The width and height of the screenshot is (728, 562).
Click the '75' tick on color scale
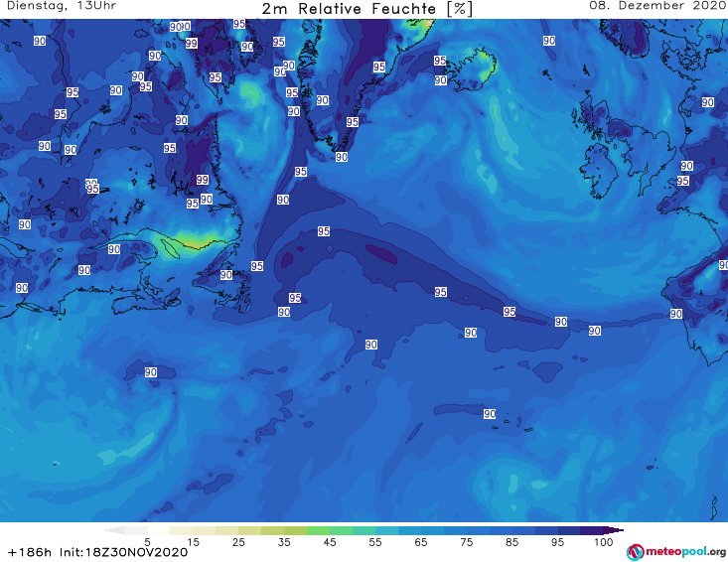tap(466, 542)
